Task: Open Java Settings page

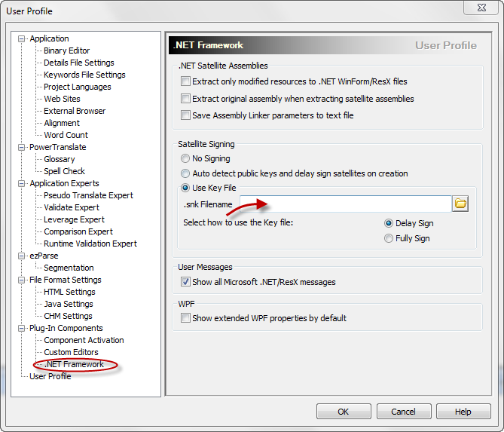Action: [x=69, y=304]
